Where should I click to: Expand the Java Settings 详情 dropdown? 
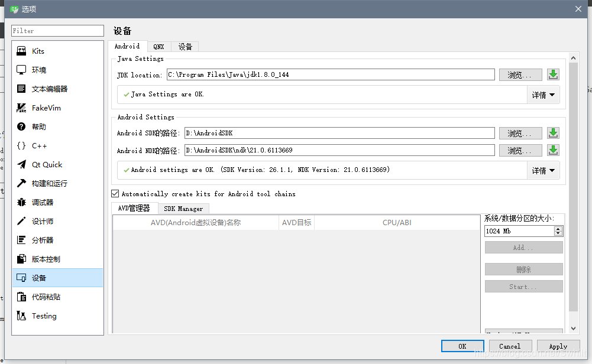pos(543,95)
